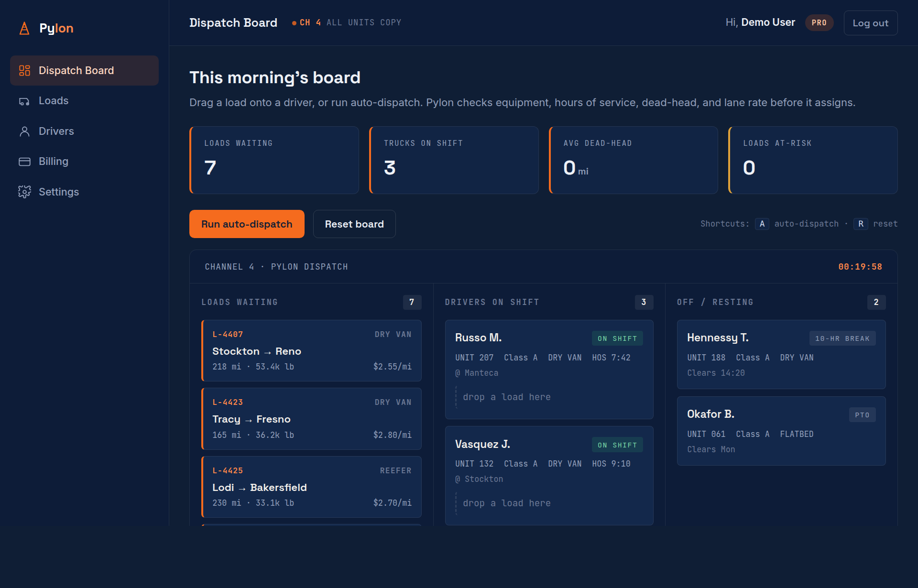Click the Billing card icon in sidebar

(x=24, y=162)
